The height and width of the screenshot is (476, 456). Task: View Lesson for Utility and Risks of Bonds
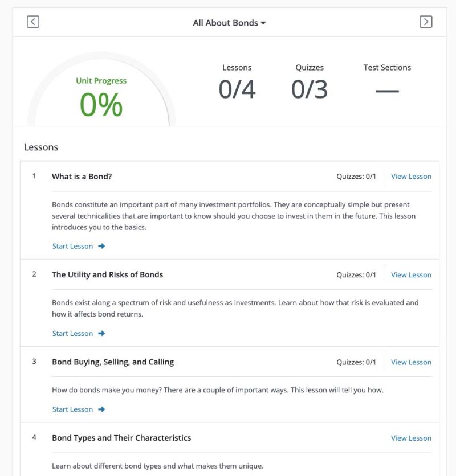pyautogui.click(x=411, y=275)
